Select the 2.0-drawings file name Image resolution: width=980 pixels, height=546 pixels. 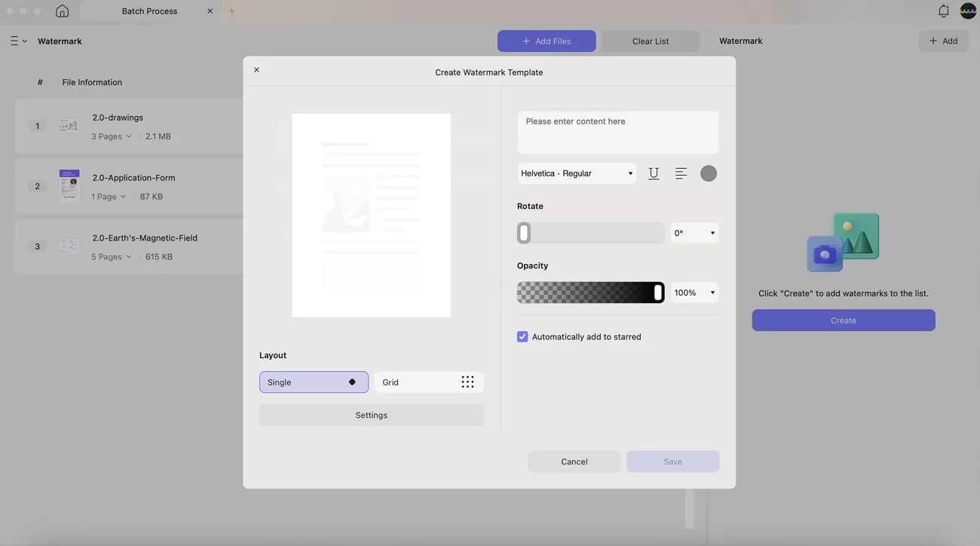click(x=118, y=118)
